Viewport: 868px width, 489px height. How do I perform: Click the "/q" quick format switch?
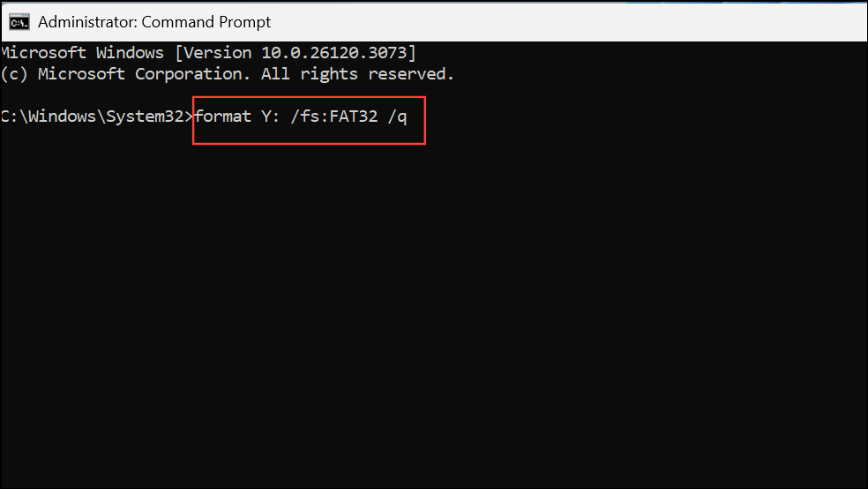pos(398,117)
